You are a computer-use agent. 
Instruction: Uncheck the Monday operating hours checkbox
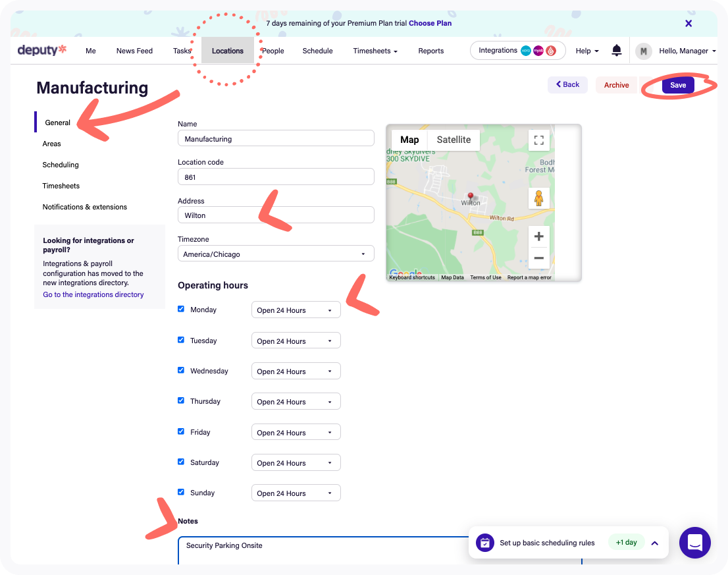(x=181, y=309)
